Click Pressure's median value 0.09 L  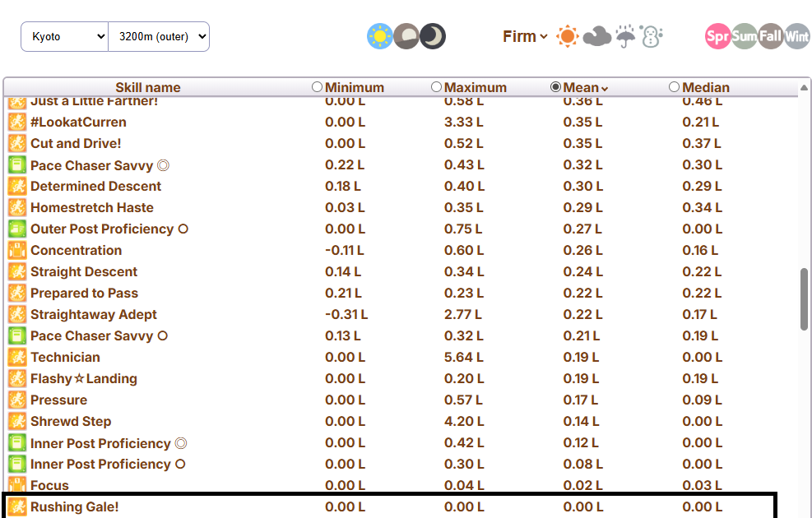point(703,400)
